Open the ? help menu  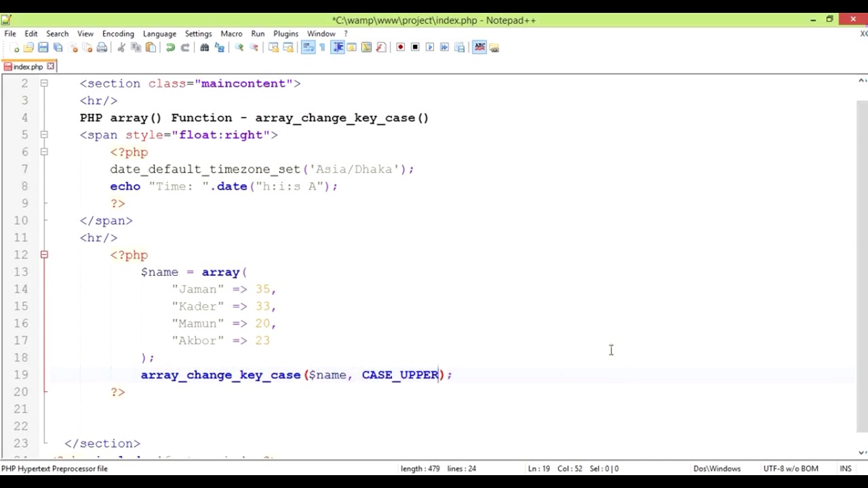(x=346, y=33)
